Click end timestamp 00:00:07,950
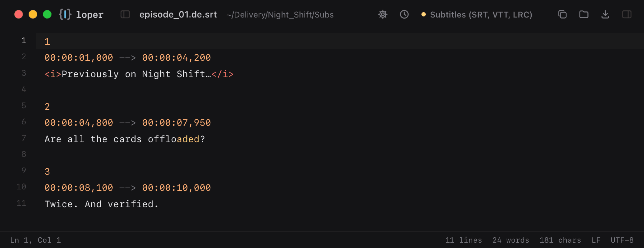The image size is (644, 248). pos(176,123)
